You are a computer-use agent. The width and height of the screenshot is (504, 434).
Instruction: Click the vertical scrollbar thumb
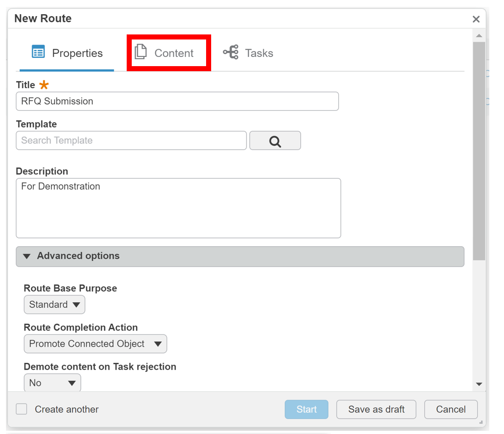coord(479,151)
